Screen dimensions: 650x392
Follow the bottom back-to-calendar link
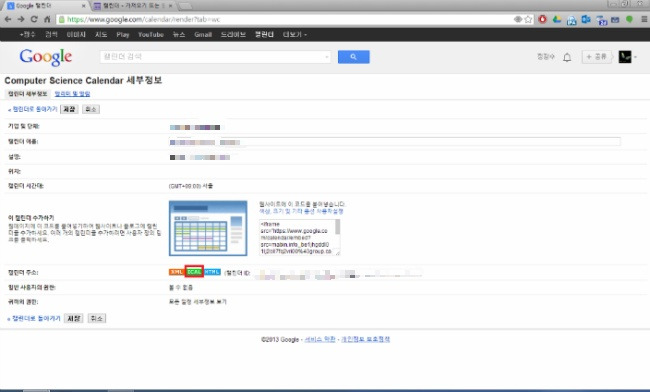(x=34, y=318)
